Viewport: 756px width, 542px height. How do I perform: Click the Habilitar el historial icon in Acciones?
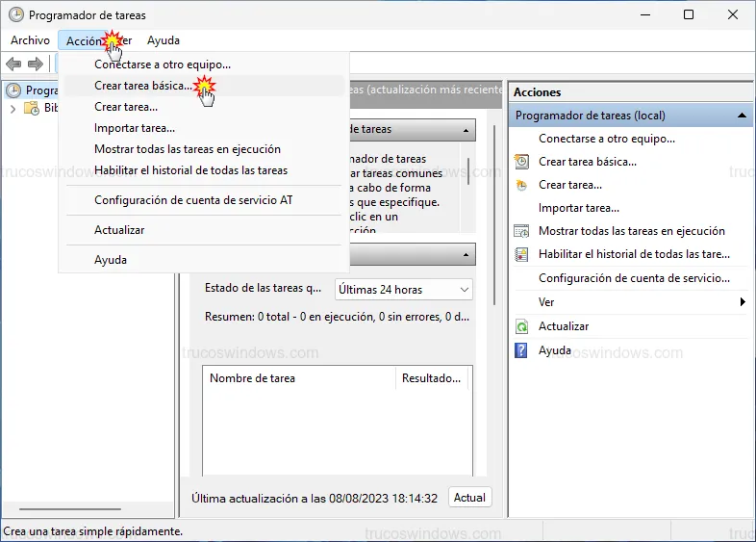coord(521,255)
